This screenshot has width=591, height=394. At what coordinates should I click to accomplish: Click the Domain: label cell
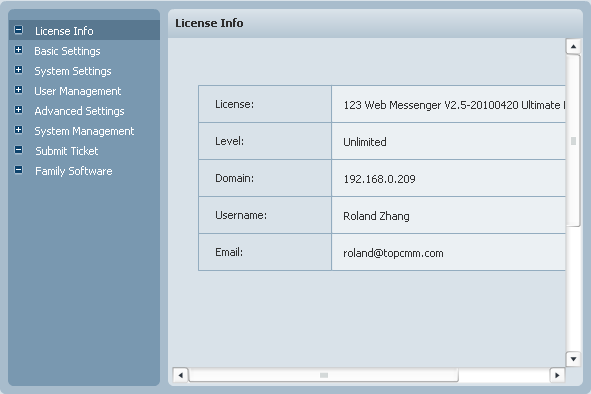click(x=265, y=178)
